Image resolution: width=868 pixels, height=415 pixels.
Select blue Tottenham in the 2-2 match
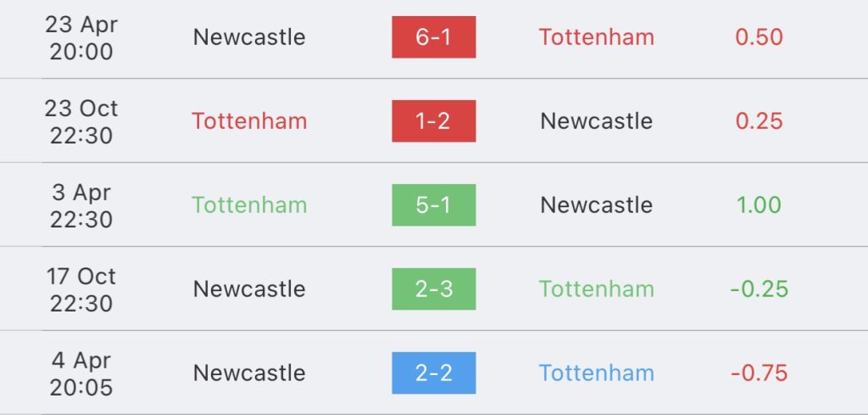[597, 373]
